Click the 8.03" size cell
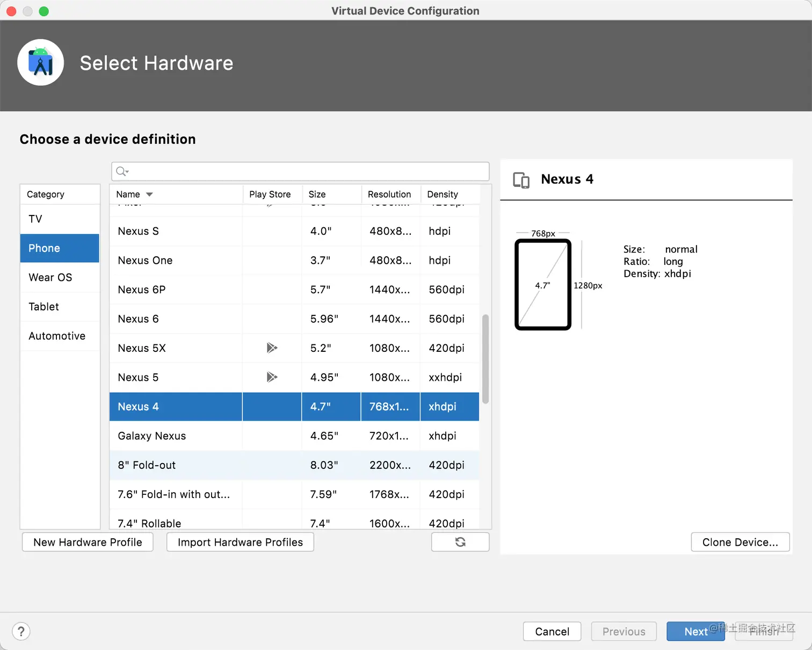The image size is (812, 650). tap(331, 465)
